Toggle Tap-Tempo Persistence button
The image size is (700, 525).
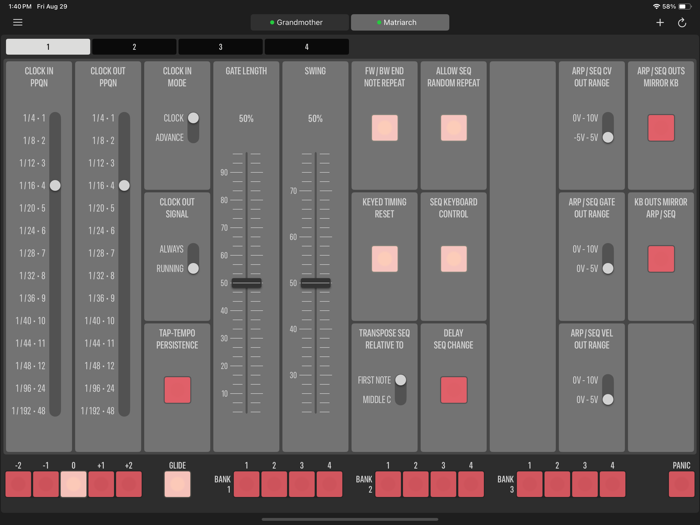click(x=177, y=390)
